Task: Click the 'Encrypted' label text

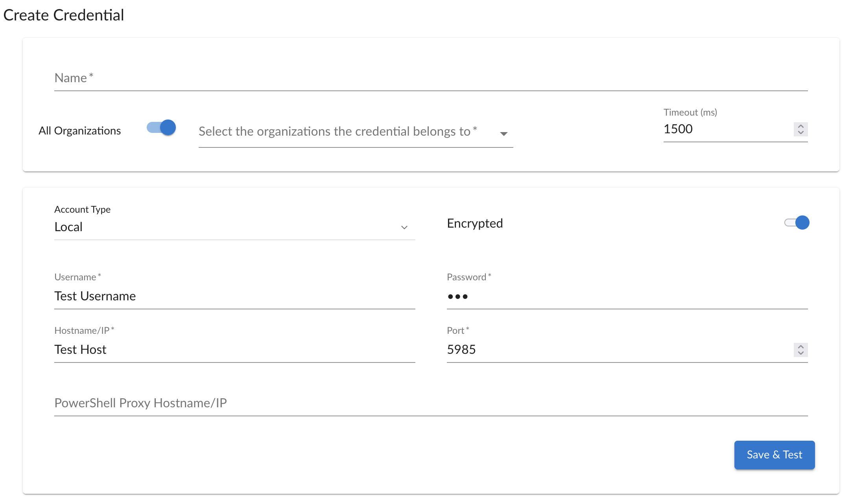Action: [475, 224]
